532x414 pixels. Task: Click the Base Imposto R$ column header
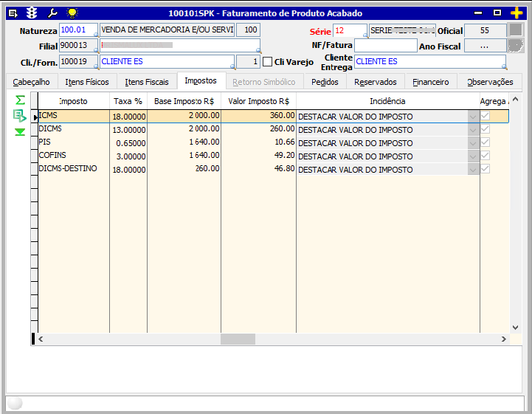(x=184, y=101)
